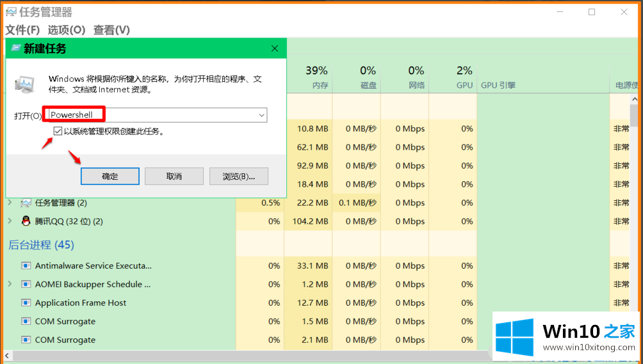Open the 选项(O) menu
Screen dimensions: 643x364
click(66, 30)
